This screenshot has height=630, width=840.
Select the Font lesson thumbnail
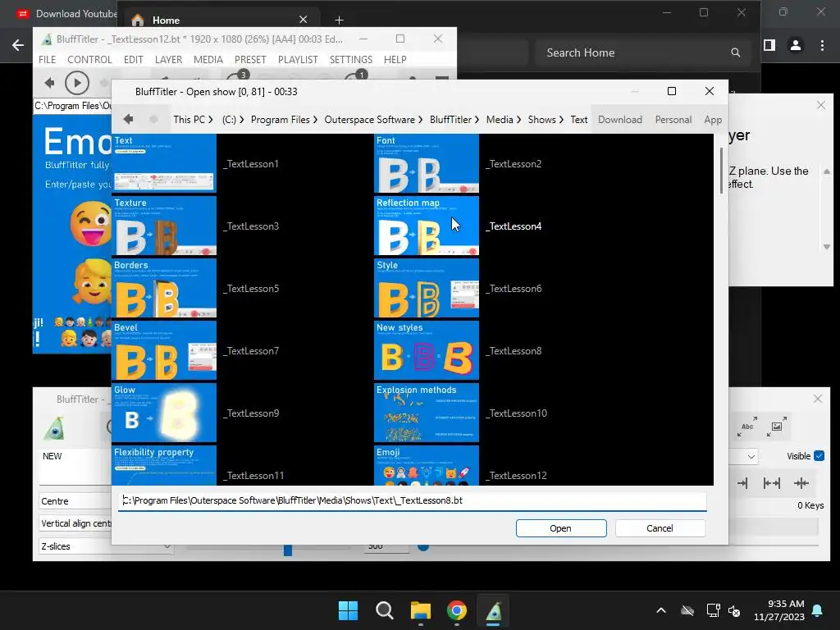click(x=427, y=163)
